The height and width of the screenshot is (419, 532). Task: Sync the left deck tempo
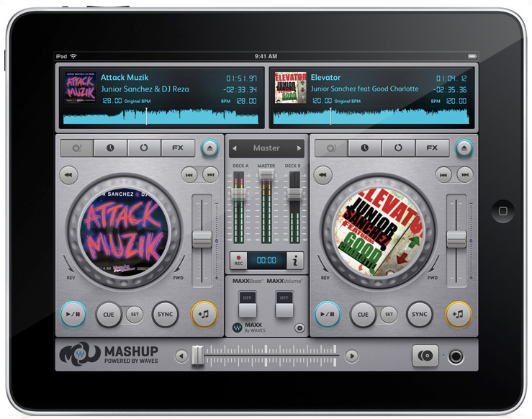pos(166,315)
